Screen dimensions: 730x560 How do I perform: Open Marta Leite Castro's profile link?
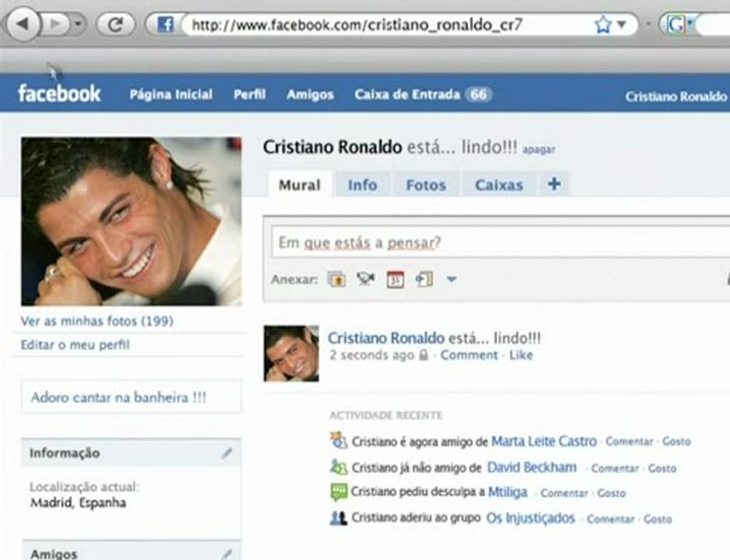(x=543, y=441)
